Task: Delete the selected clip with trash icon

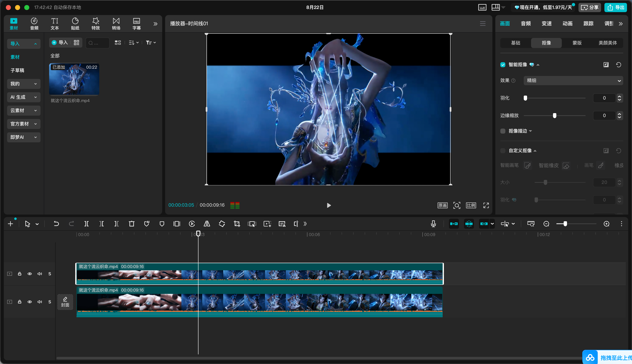Action: pyautogui.click(x=132, y=224)
